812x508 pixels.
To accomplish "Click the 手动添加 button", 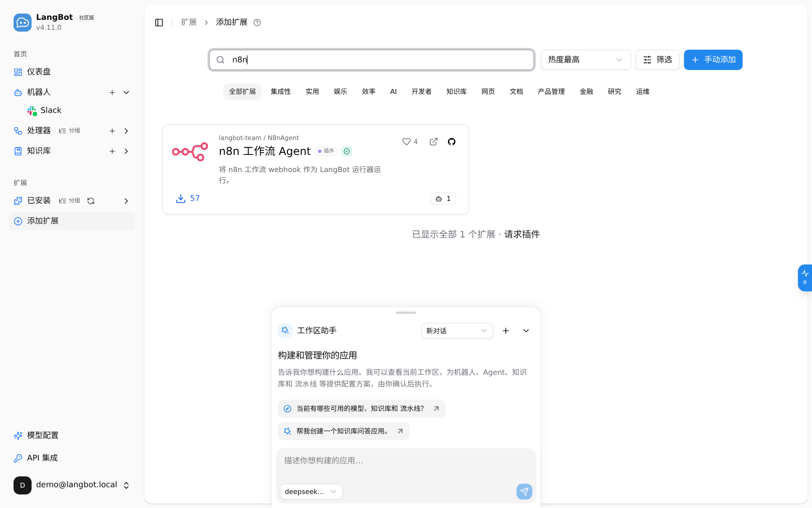I will tap(713, 60).
